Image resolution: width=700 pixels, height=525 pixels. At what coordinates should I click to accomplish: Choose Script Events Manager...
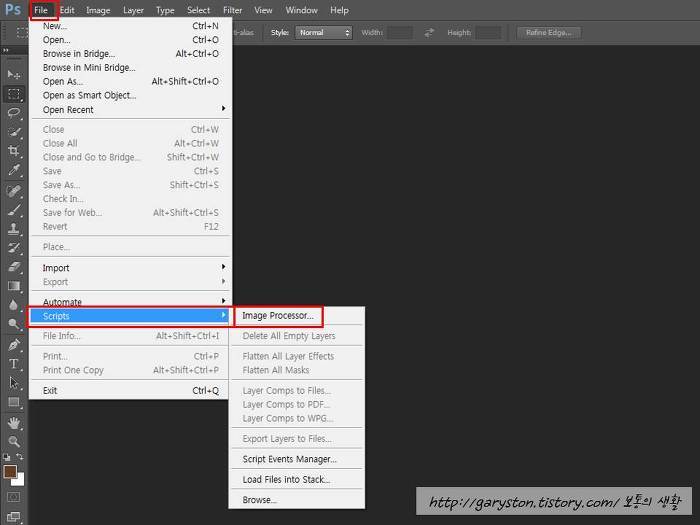pyautogui.click(x=297, y=459)
